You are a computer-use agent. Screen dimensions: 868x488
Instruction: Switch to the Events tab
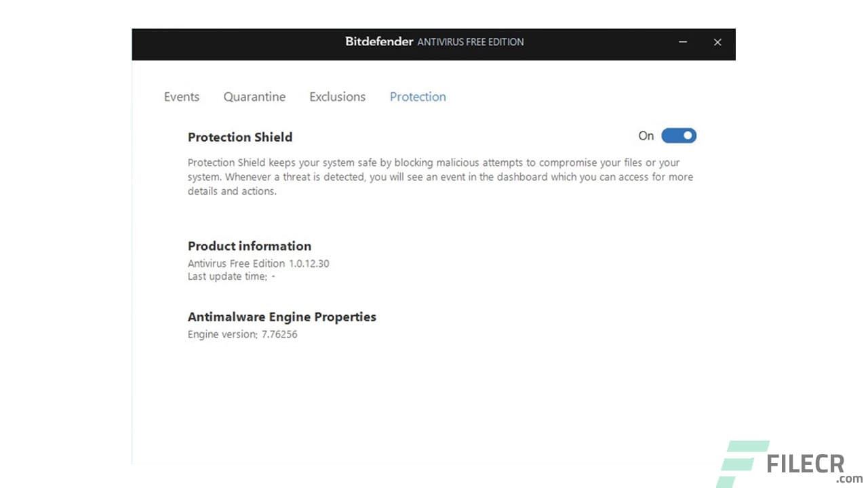point(181,97)
